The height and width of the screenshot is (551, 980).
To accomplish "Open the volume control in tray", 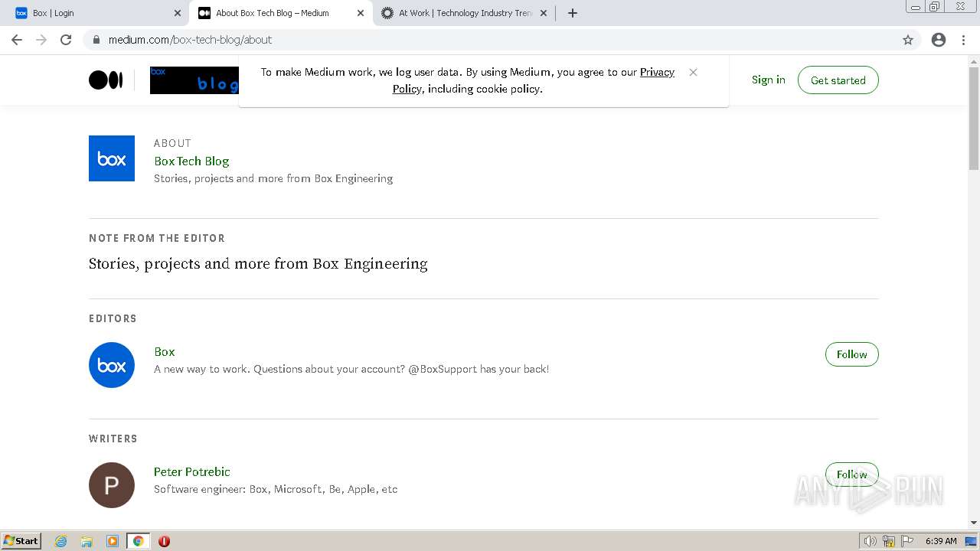I will [871, 541].
